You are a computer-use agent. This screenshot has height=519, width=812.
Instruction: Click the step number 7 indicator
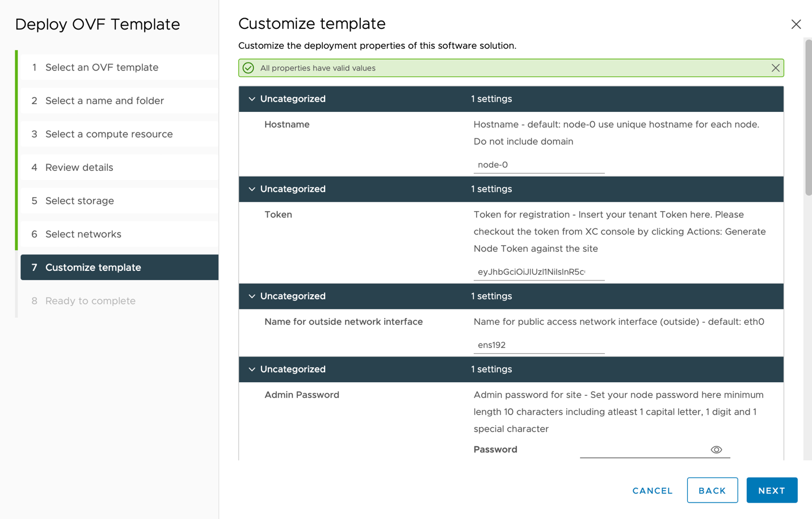34,267
